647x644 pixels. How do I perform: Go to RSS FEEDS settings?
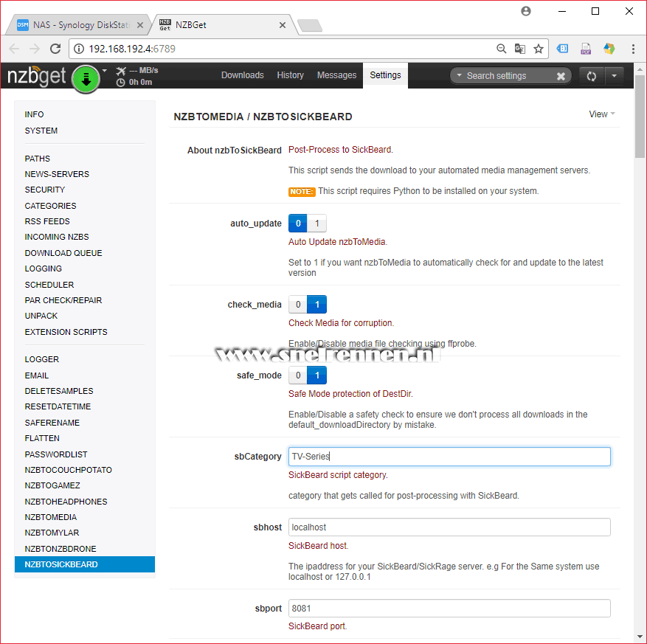(47, 221)
